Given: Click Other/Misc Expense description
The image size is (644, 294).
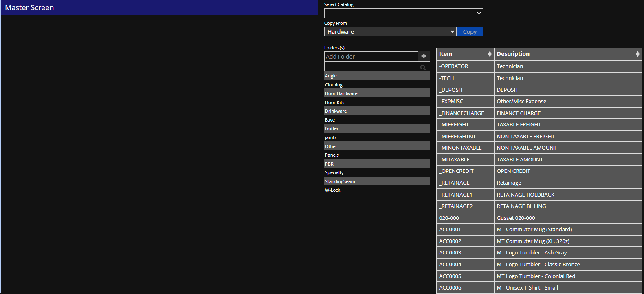Looking at the screenshot, I should coord(568,101).
